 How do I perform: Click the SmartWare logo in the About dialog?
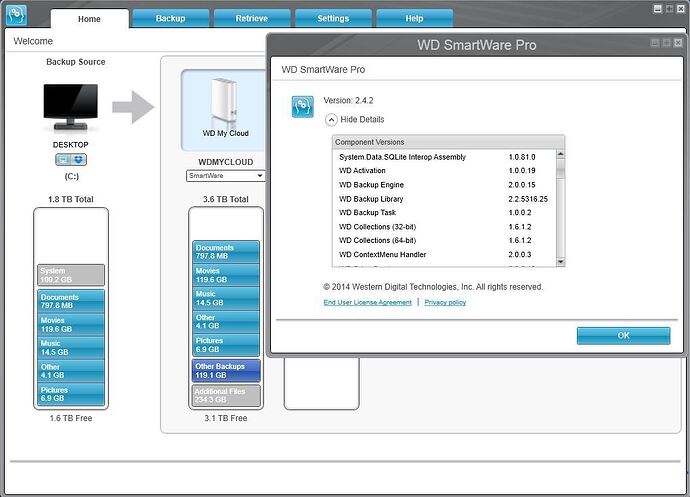click(x=302, y=107)
